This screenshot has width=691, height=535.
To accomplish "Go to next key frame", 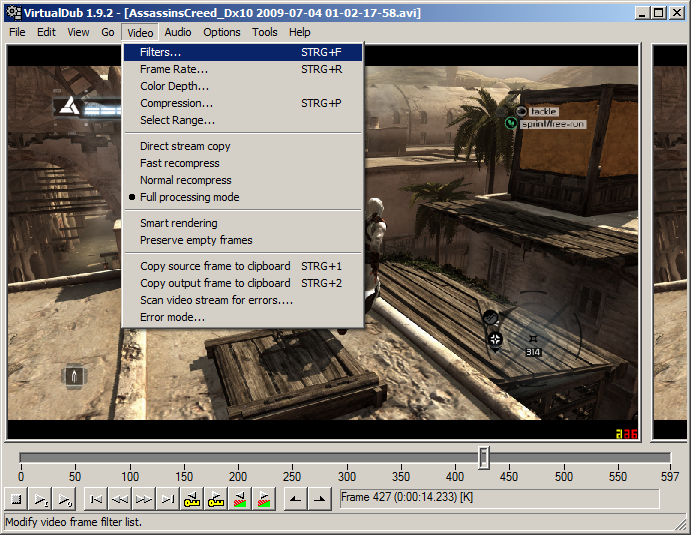I will (x=216, y=499).
